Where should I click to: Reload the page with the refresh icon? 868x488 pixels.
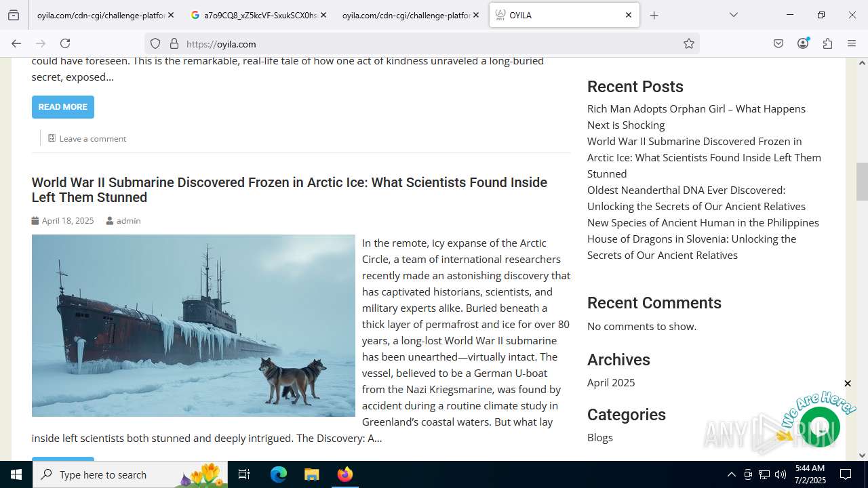pyautogui.click(x=65, y=43)
